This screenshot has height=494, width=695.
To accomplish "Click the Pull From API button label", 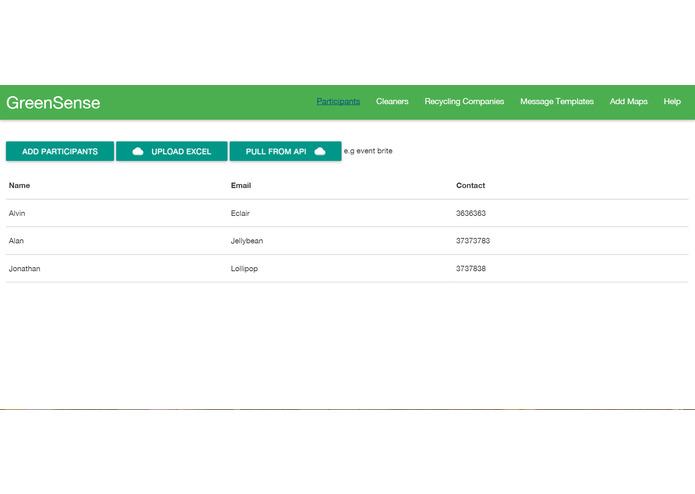I will tap(276, 152).
